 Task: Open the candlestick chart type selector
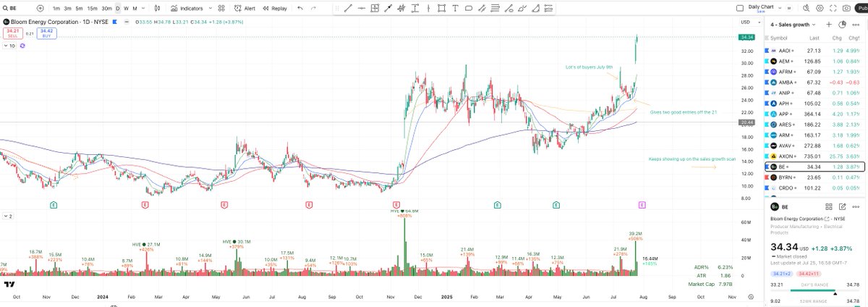157,8
